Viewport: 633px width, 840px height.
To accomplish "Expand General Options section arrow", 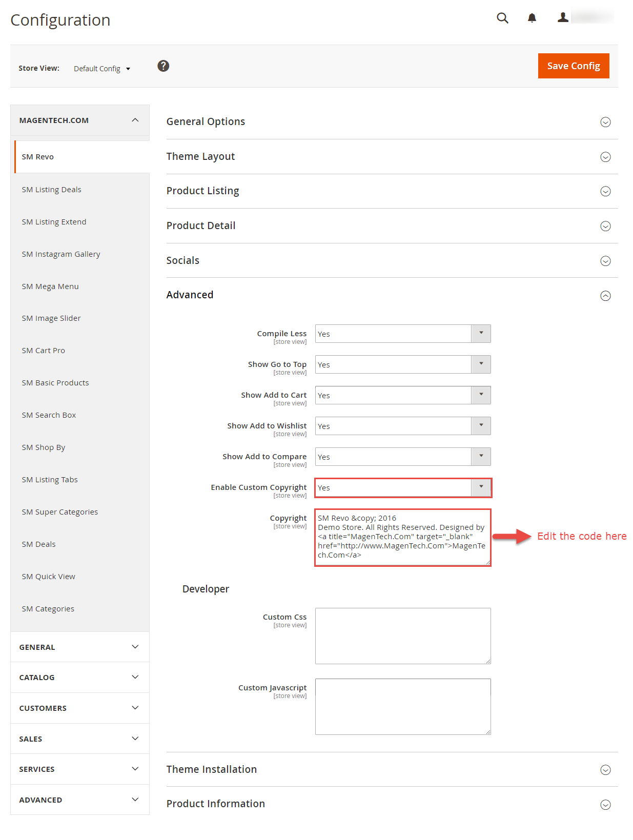I will [x=605, y=122].
